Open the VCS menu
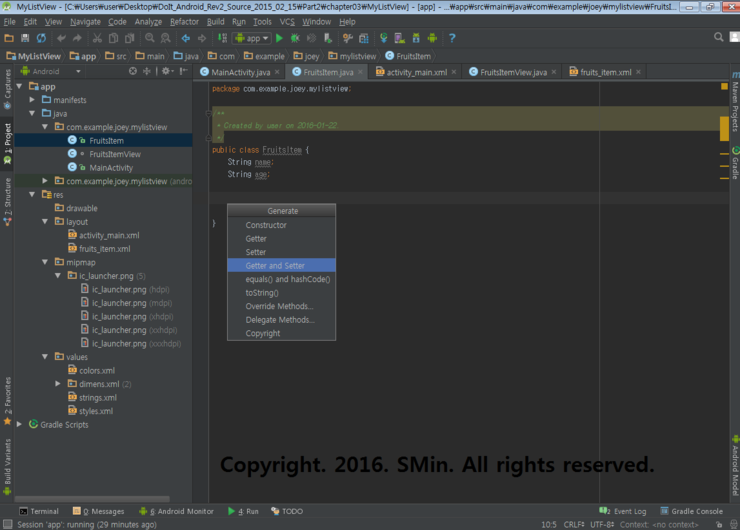 pyautogui.click(x=287, y=22)
